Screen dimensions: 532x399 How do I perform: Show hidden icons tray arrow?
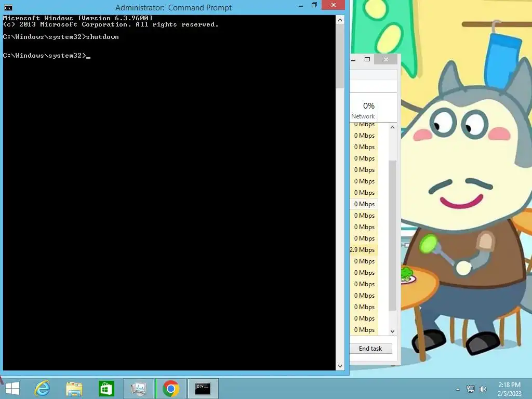pyautogui.click(x=458, y=389)
